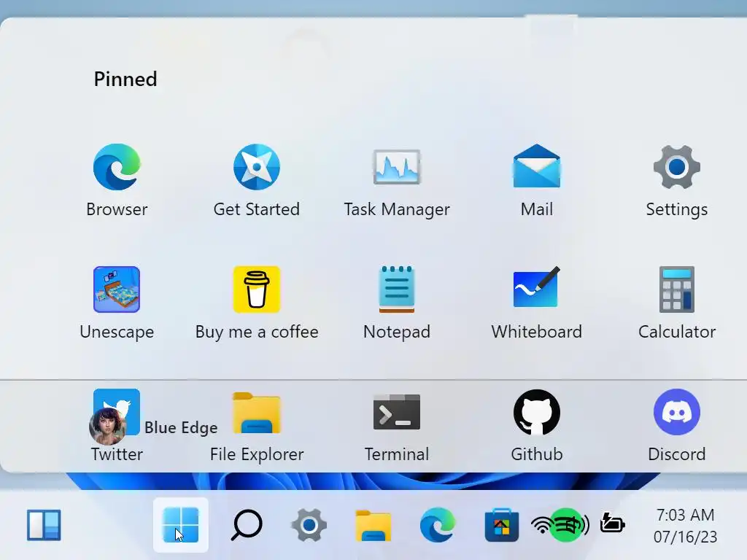Screen dimensions: 747x560
Task: Open the Mail pinned app
Action: click(536, 181)
